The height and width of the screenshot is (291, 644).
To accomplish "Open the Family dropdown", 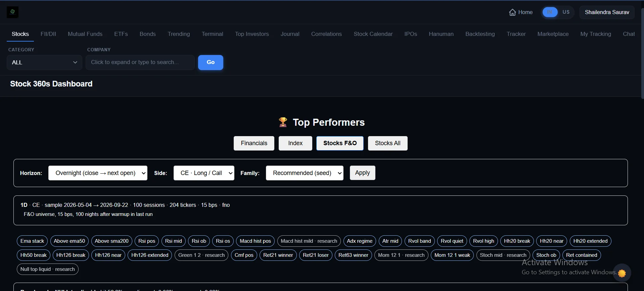I will (305, 173).
